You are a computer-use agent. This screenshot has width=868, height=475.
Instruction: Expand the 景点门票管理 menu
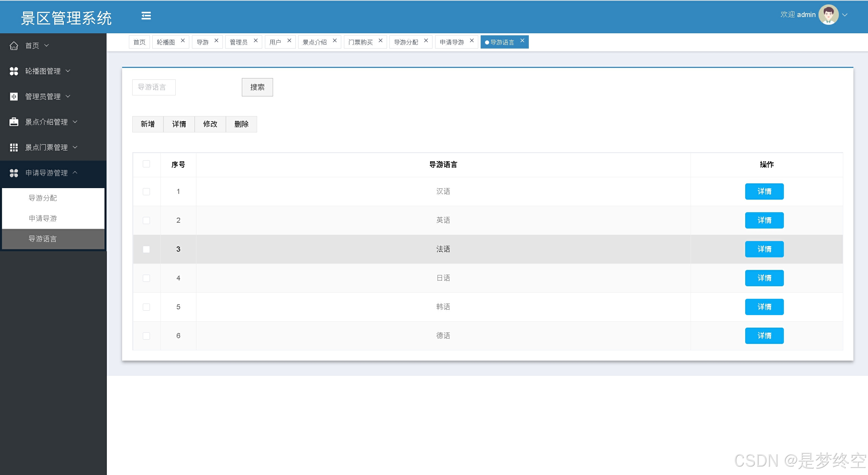point(46,147)
